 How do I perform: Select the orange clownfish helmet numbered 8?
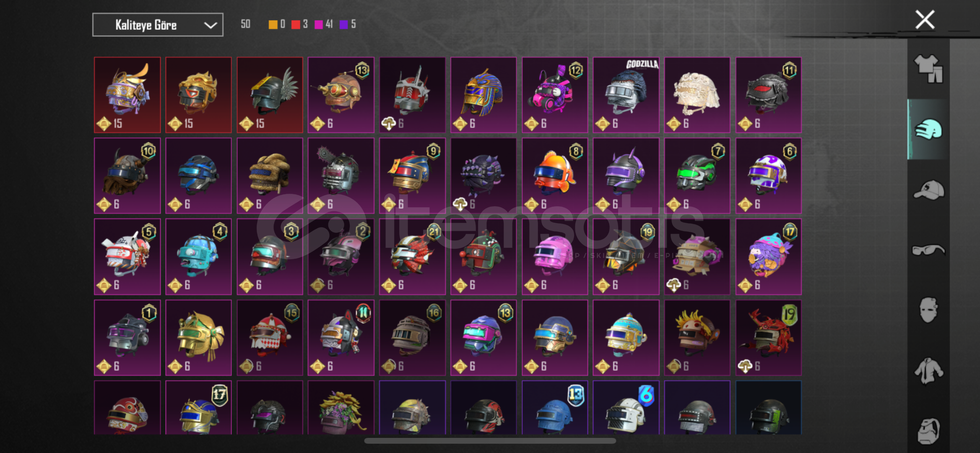click(555, 176)
